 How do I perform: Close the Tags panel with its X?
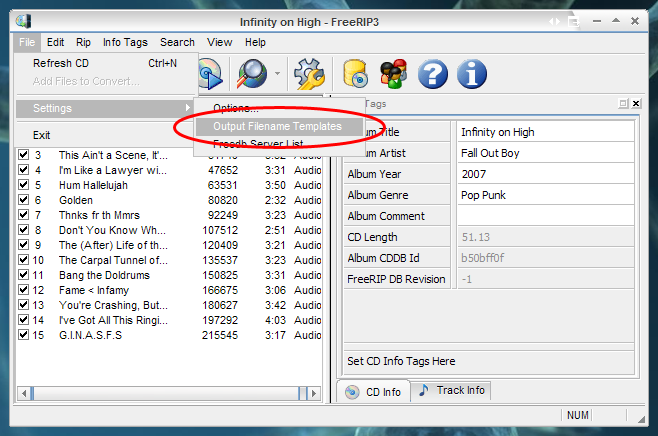[636, 103]
